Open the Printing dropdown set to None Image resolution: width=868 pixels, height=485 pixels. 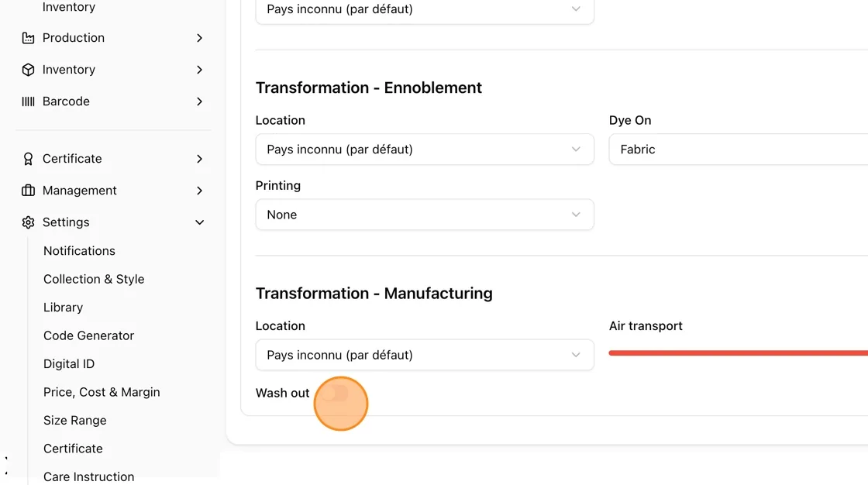(x=425, y=215)
